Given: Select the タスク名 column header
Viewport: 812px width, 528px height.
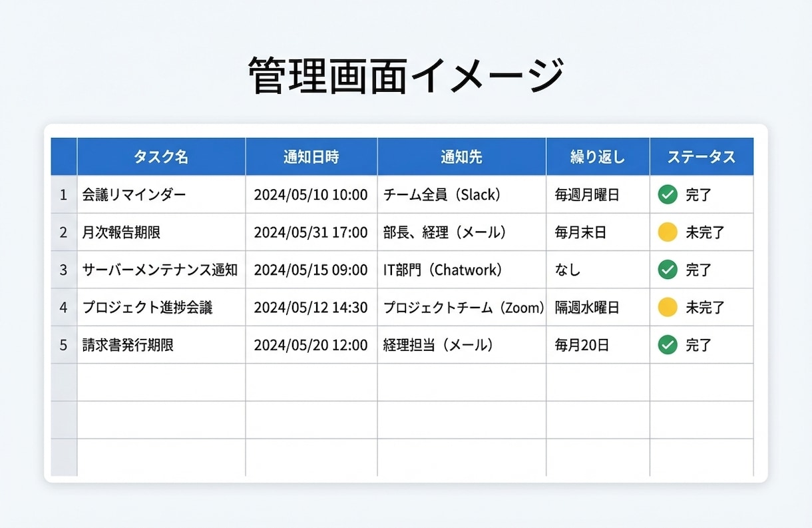Looking at the screenshot, I should click(x=161, y=156).
